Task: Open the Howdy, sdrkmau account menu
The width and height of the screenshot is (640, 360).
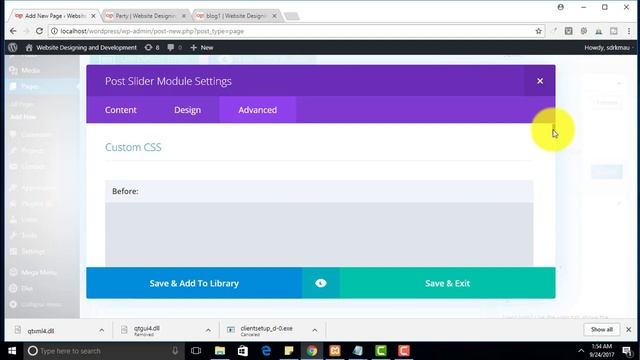Action: point(608,47)
